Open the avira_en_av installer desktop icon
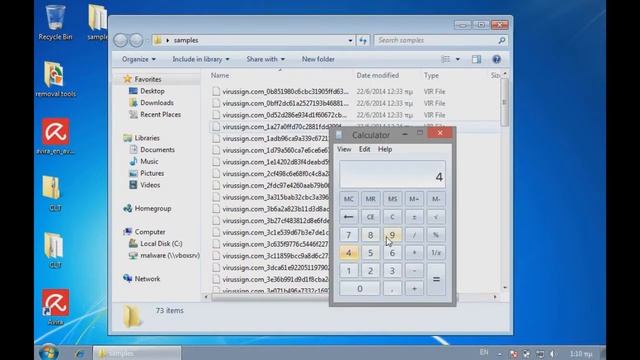Image resolution: width=640 pixels, height=360 pixels. pyautogui.click(x=55, y=137)
